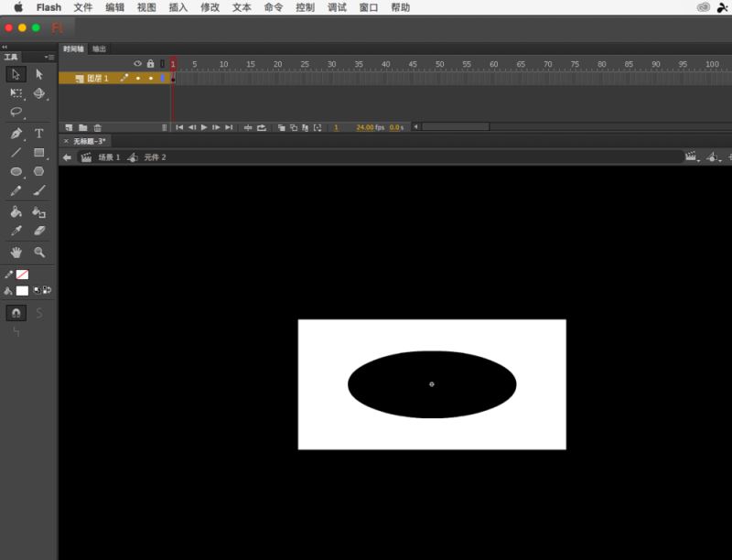Toggle the loop playback button
Screen dimensions: 732x560
tap(262, 127)
